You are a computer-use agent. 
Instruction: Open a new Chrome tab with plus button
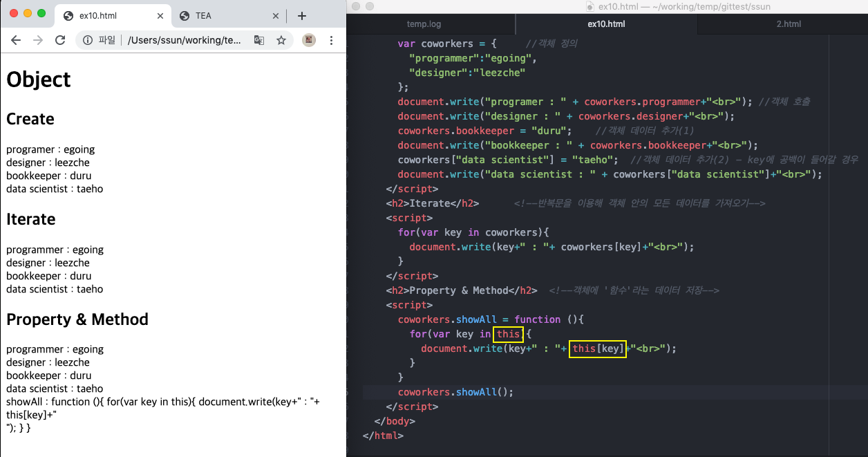[x=301, y=16]
